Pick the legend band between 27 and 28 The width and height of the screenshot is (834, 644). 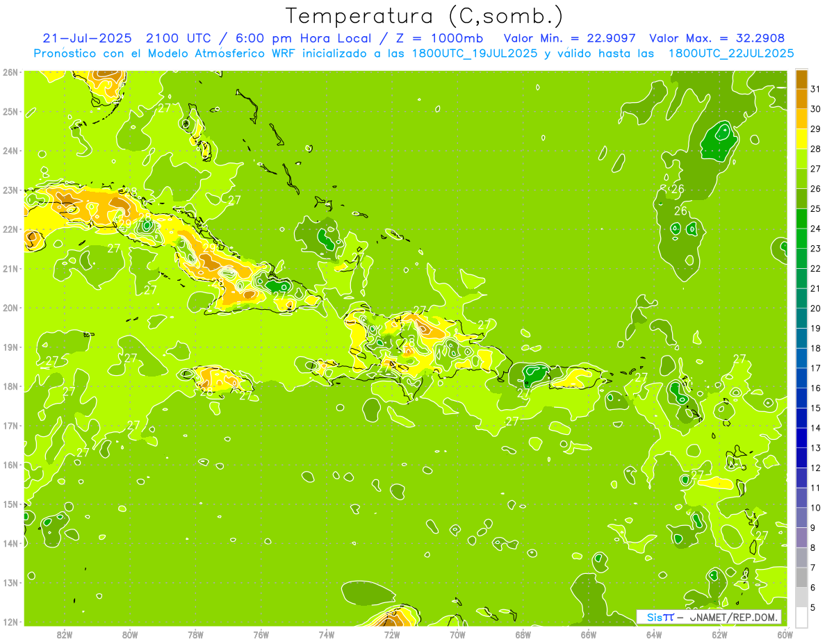pos(801,159)
